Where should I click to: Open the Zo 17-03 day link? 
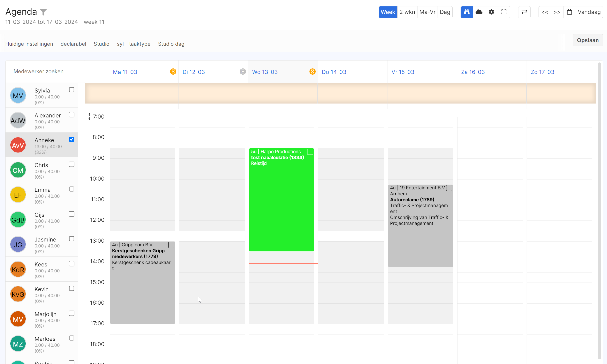click(x=543, y=72)
